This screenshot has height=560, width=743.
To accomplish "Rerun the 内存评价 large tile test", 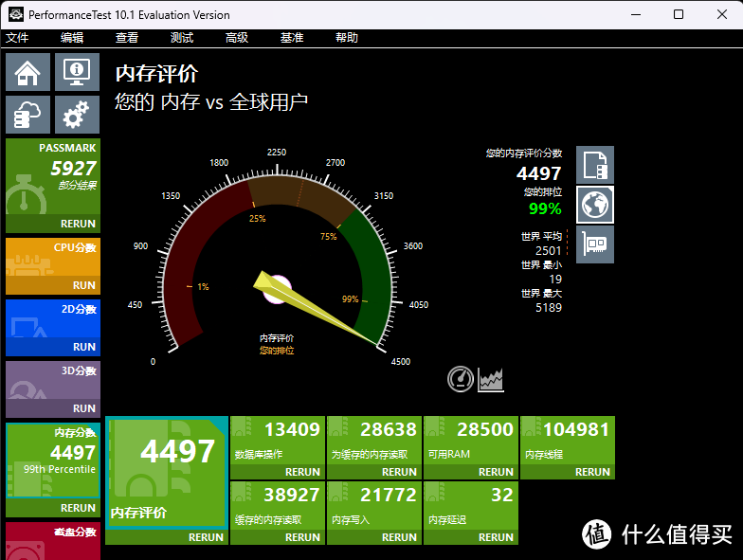I will tap(167, 537).
